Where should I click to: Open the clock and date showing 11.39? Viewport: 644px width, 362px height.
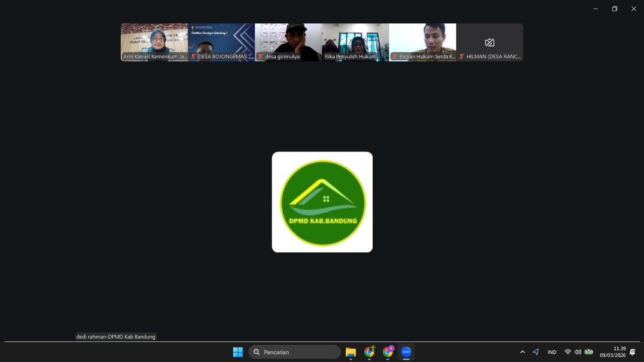coord(613,352)
